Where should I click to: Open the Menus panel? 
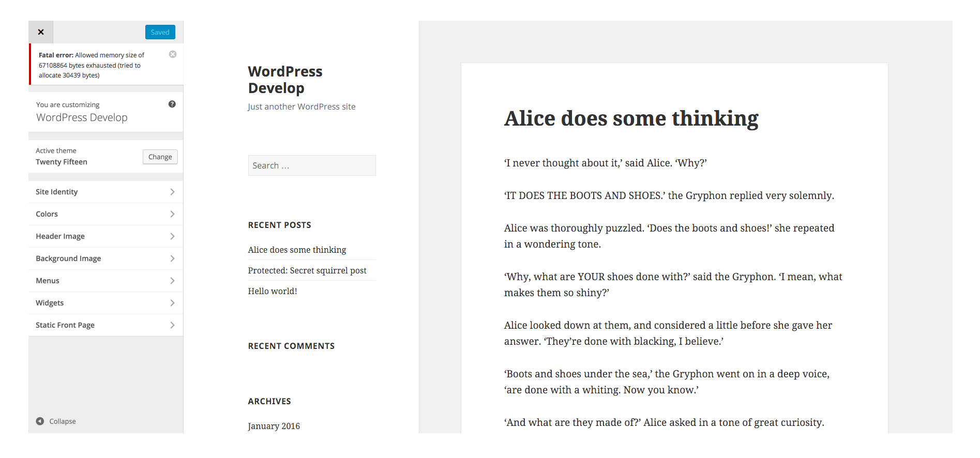tap(105, 281)
